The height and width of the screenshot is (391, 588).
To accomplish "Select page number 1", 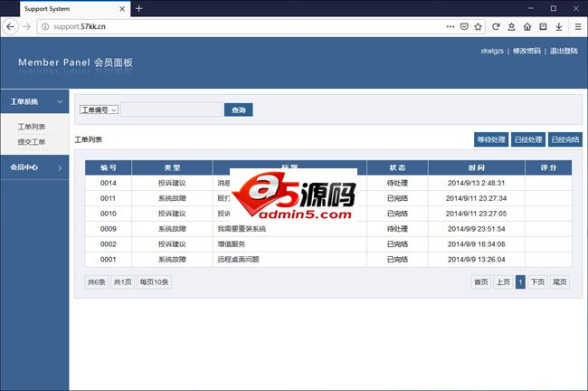I will [x=520, y=281].
